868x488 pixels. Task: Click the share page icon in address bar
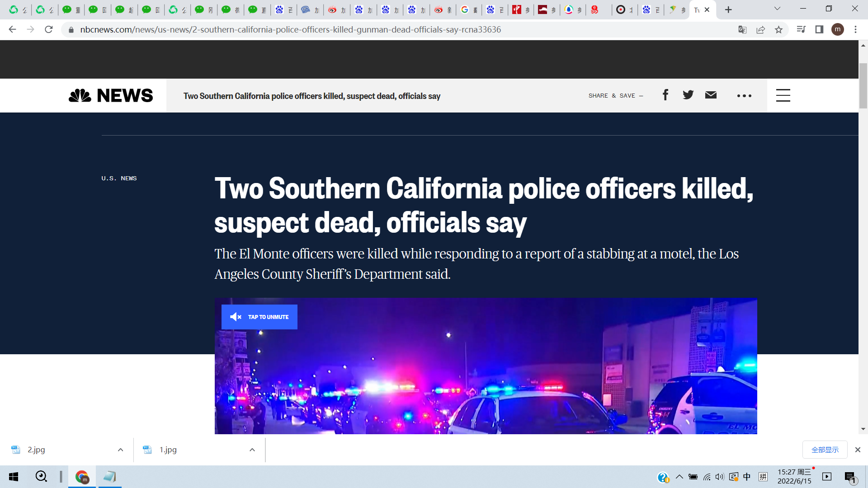760,29
